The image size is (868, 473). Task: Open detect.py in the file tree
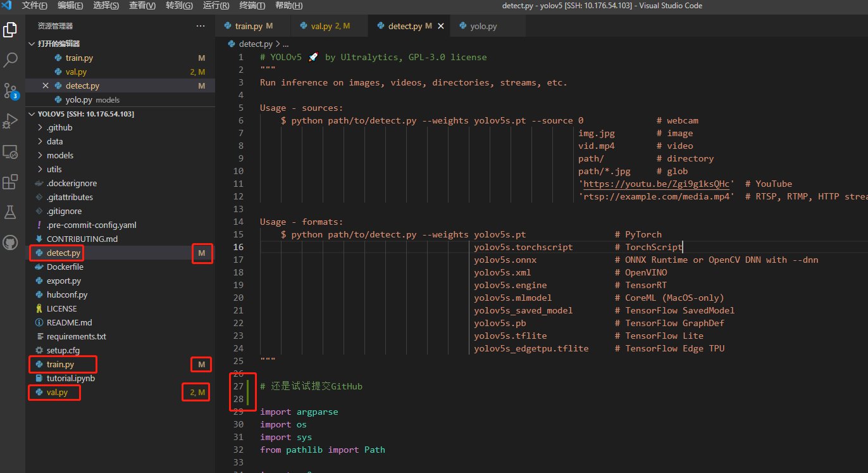tap(120, 253)
